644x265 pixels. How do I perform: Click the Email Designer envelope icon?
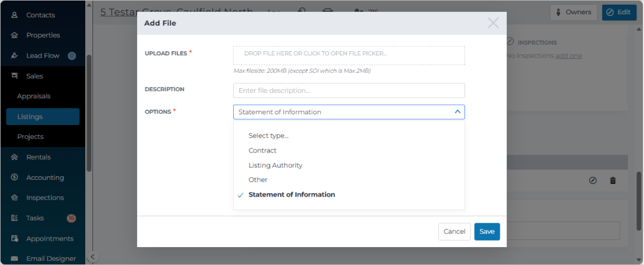(x=14, y=259)
